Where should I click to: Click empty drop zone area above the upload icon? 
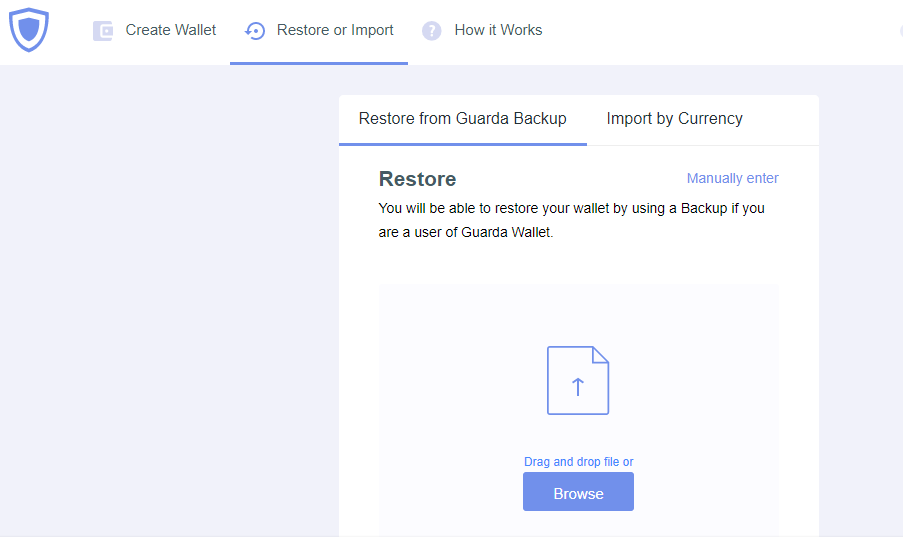578,314
